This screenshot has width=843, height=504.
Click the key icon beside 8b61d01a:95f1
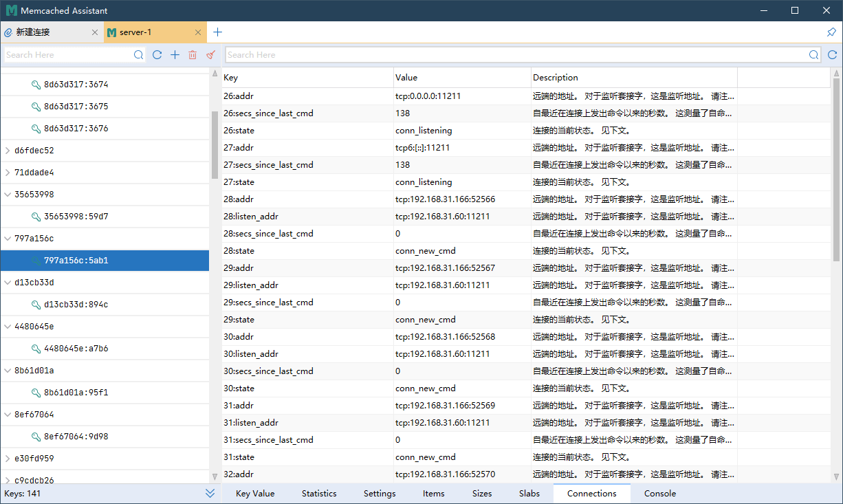(36, 393)
